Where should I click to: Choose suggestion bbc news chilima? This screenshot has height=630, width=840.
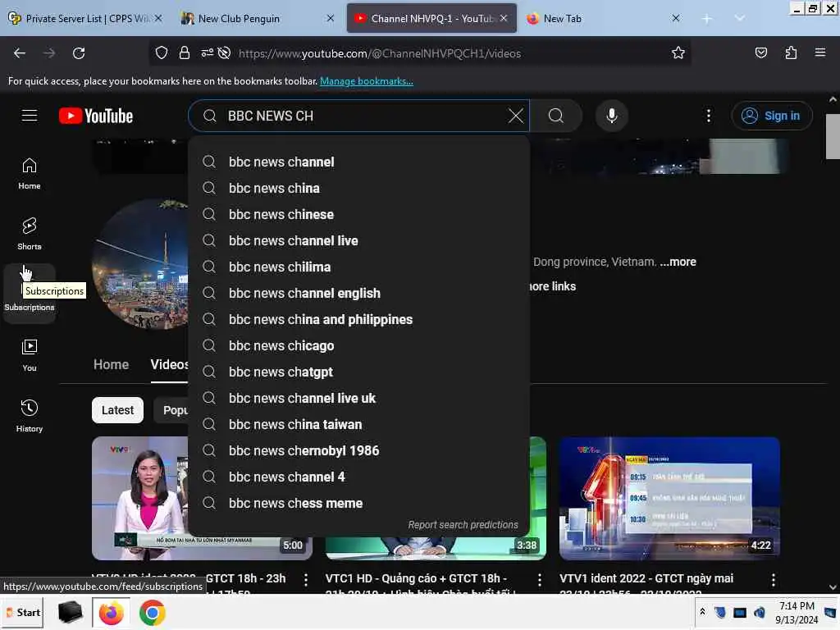tap(359, 267)
